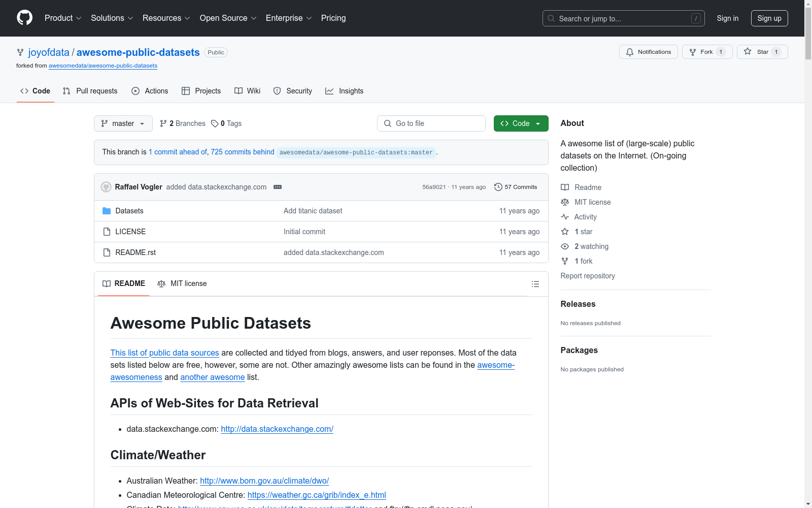The width and height of the screenshot is (812, 508).
Task: Select the Code tab
Action: point(36,91)
